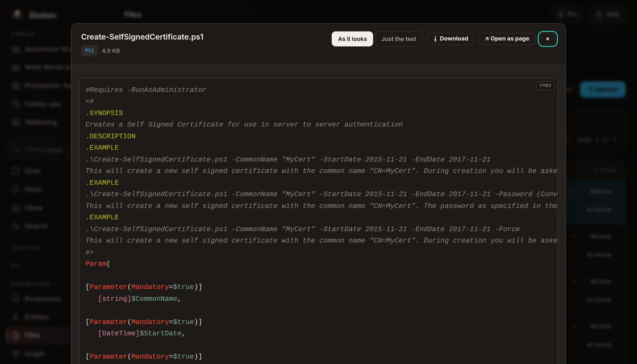The image size is (637, 364).
Task: Copy the code block contents
Action: [x=545, y=85]
